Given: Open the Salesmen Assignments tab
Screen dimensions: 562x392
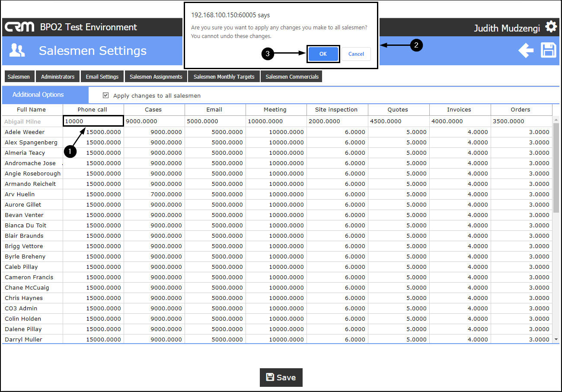Looking at the screenshot, I should (x=156, y=76).
